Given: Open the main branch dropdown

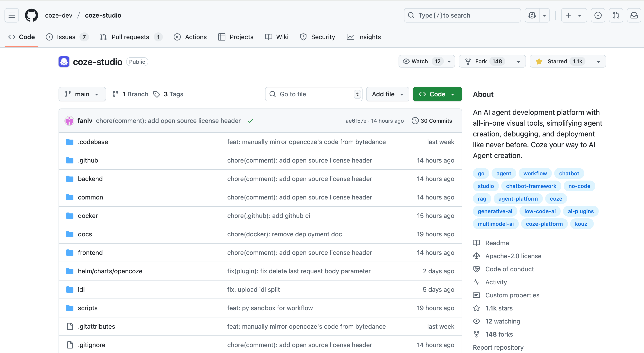Looking at the screenshot, I should 82,94.
